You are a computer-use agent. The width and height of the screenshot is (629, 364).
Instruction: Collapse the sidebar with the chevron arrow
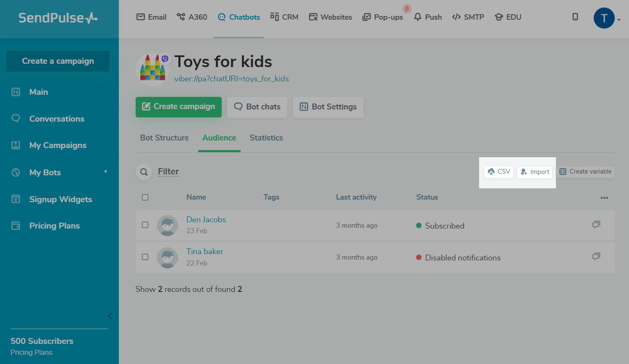(x=110, y=316)
